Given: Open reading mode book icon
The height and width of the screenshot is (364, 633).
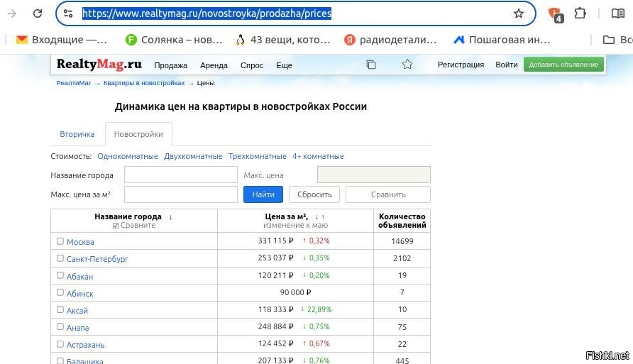Looking at the screenshot, I should (x=617, y=13).
